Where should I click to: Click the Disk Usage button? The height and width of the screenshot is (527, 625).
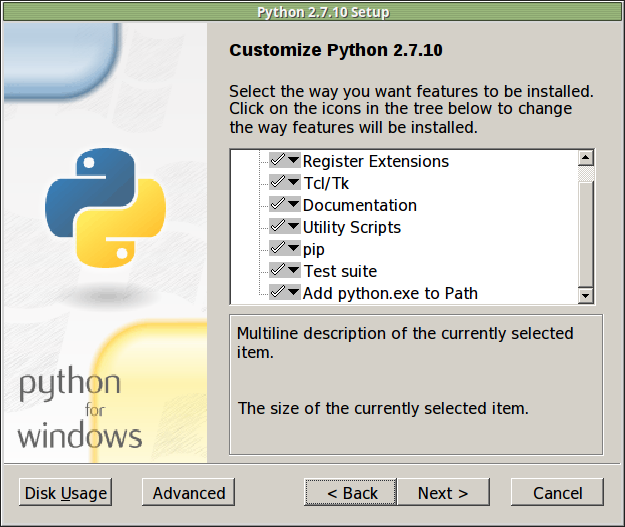pos(65,493)
